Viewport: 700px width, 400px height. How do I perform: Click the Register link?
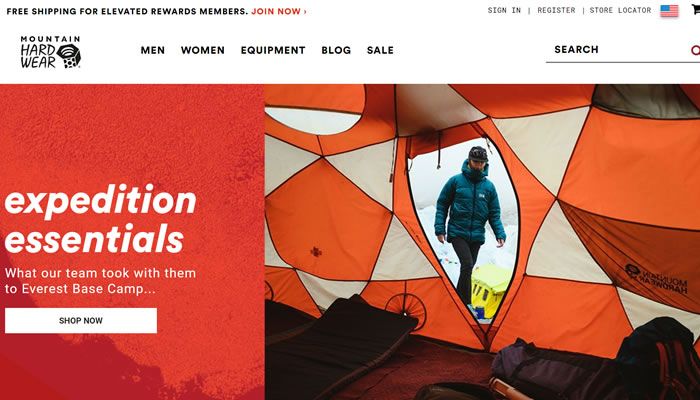click(x=556, y=10)
